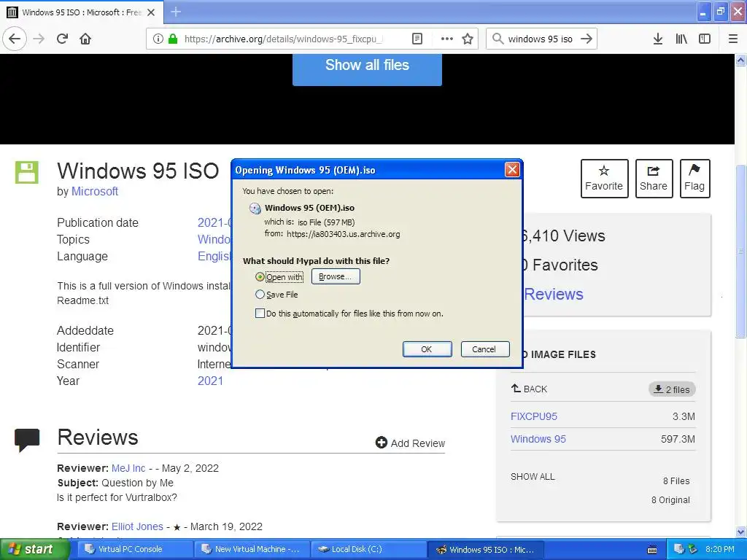The height and width of the screenshot is (560, 747).
Task: Open page actions three-dot menu
Action: coord(447,39)
